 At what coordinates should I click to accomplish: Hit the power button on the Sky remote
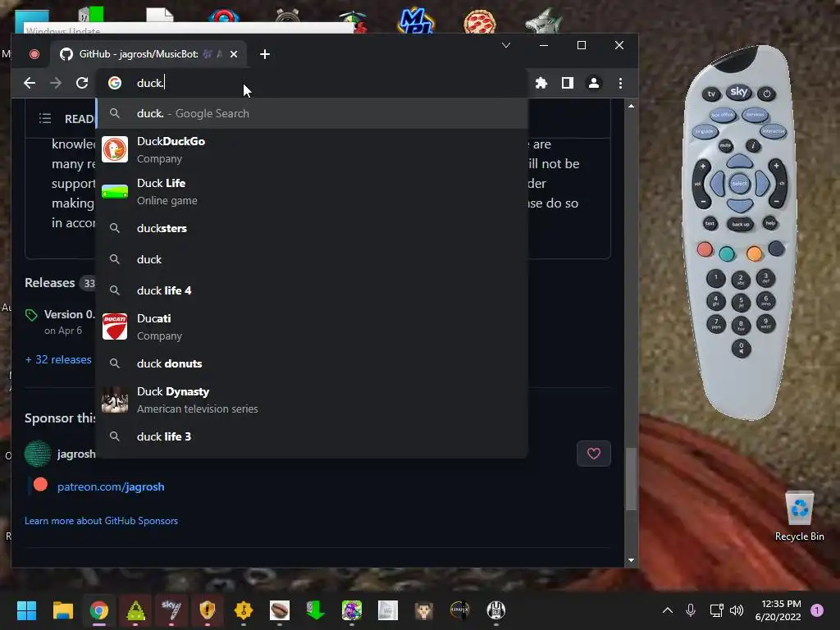point(767,94)
